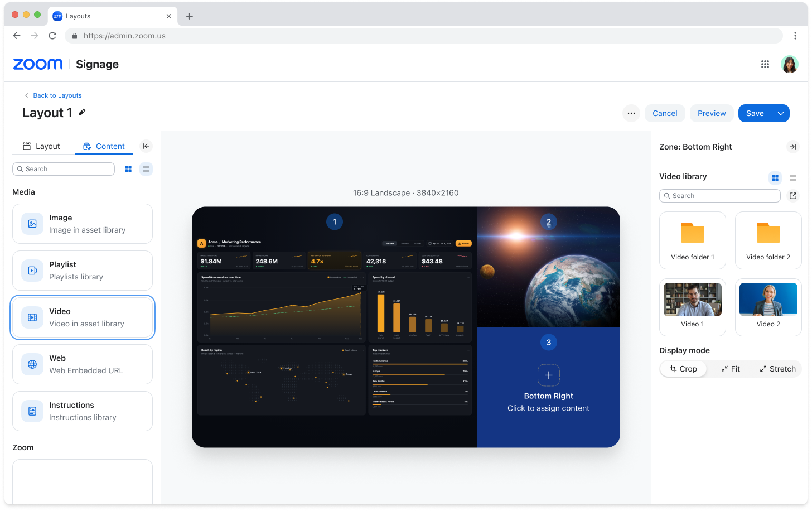
Task: Open Video folder 2
Action: [768, 241]
